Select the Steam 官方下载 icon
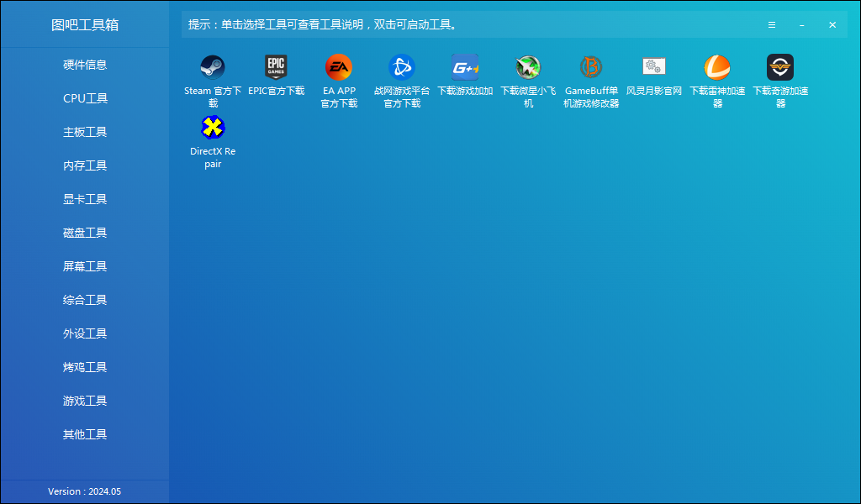Viewport: 861px width, 504px height. (x=213, y=67)
